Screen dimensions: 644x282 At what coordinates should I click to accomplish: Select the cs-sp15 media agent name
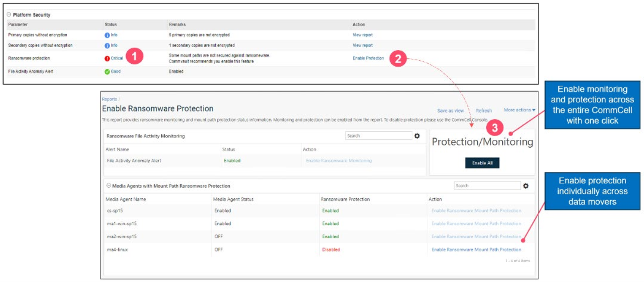click(x=114, y=211)
